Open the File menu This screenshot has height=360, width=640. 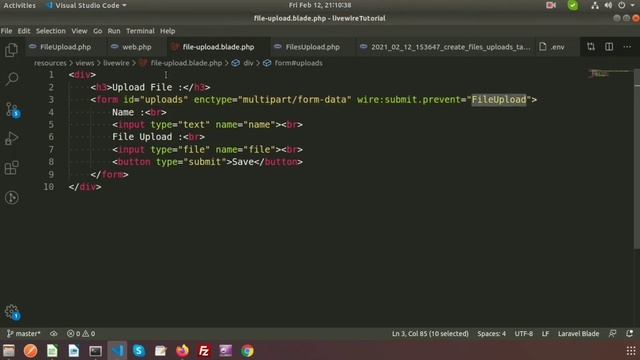click(x=6, y=31)
